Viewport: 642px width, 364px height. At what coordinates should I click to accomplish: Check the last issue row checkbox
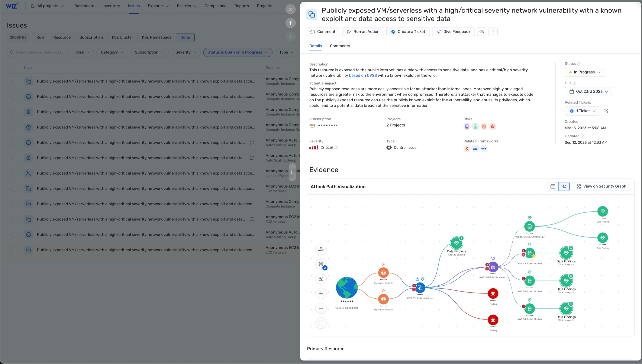pos(14,250)
